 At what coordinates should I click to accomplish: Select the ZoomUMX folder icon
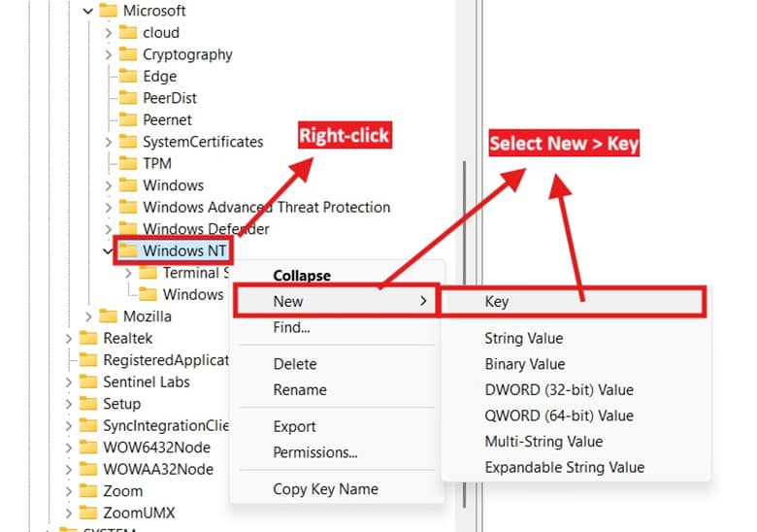[88, 513]
